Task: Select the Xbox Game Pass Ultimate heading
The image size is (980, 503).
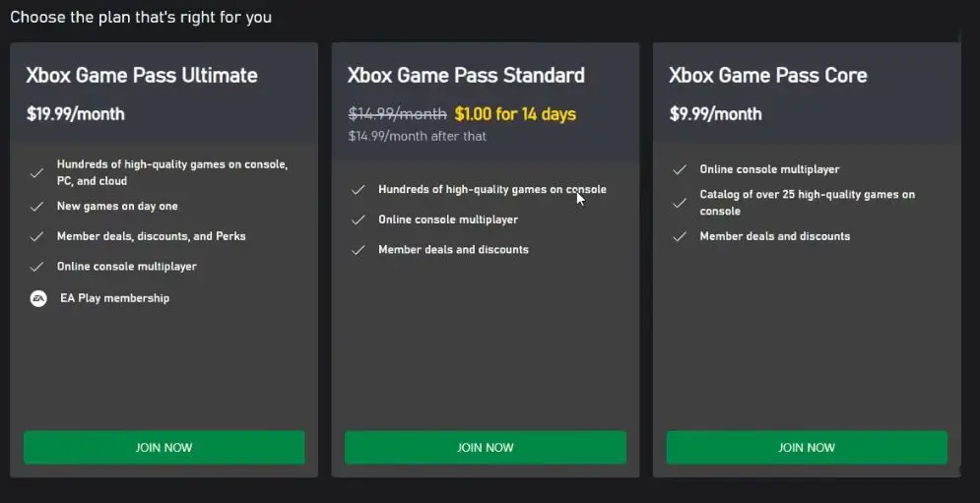Action: tap(142, 75)
